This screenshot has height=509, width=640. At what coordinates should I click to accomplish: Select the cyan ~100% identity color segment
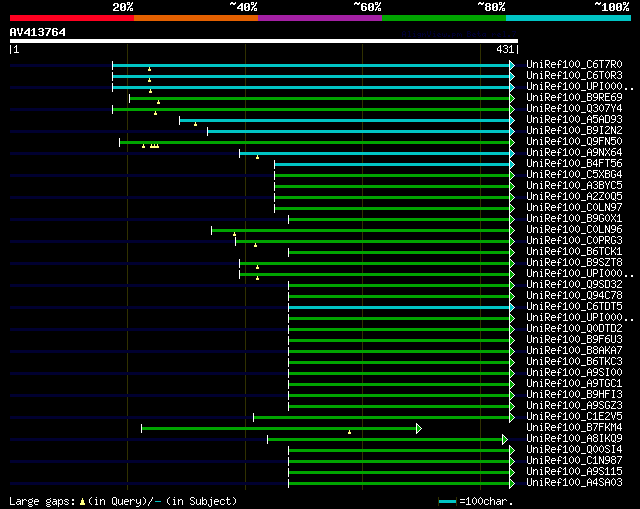569,18
